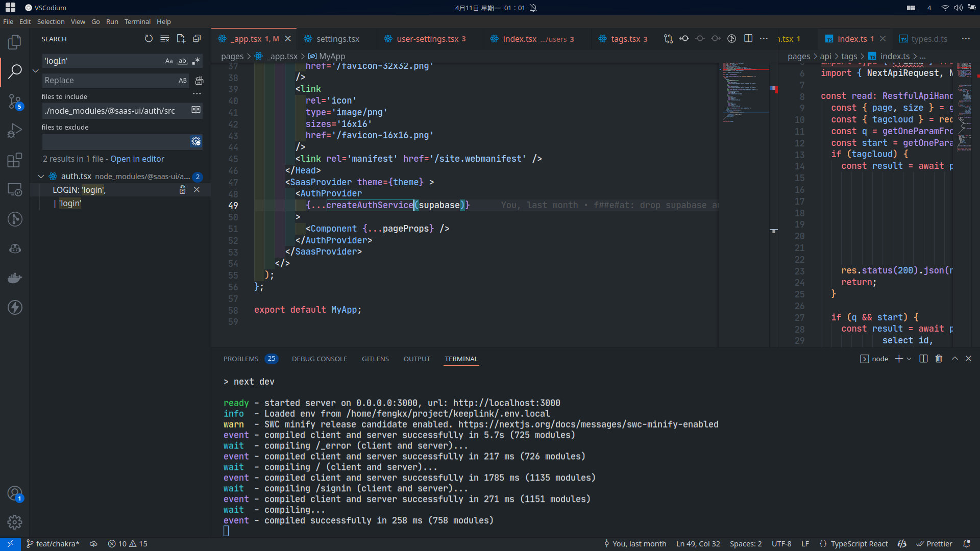Select the Extensions icon
The height and width of the screenshot is (551, 980).
pos(15,160)
